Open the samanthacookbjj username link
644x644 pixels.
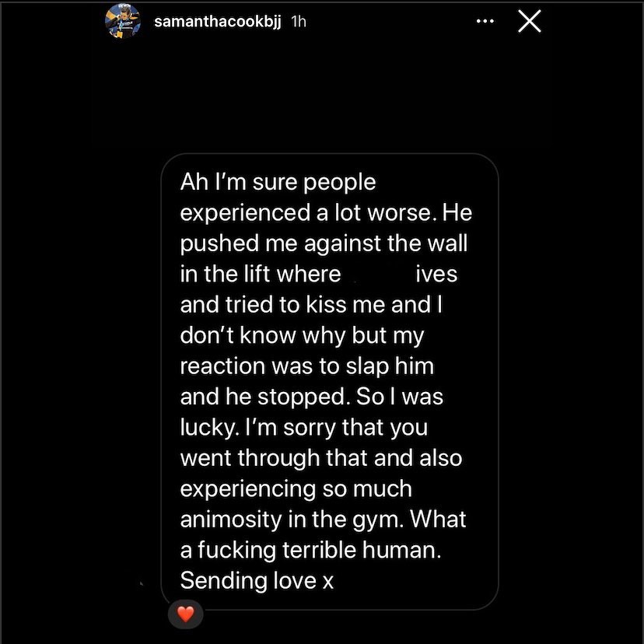218,22
